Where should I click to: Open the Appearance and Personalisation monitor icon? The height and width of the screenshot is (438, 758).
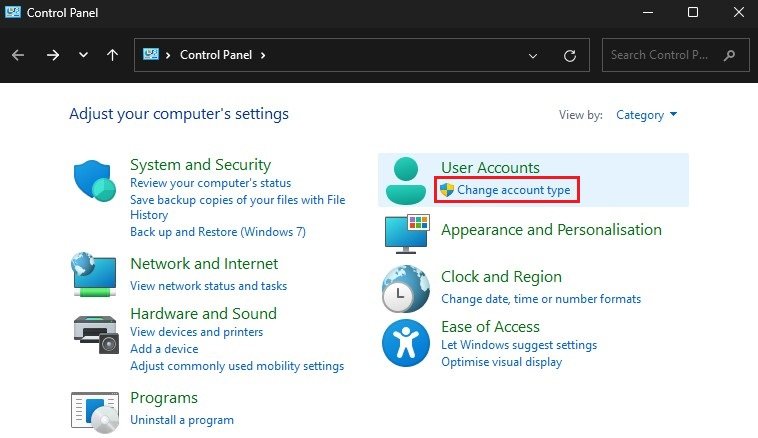tap(406, 234)
